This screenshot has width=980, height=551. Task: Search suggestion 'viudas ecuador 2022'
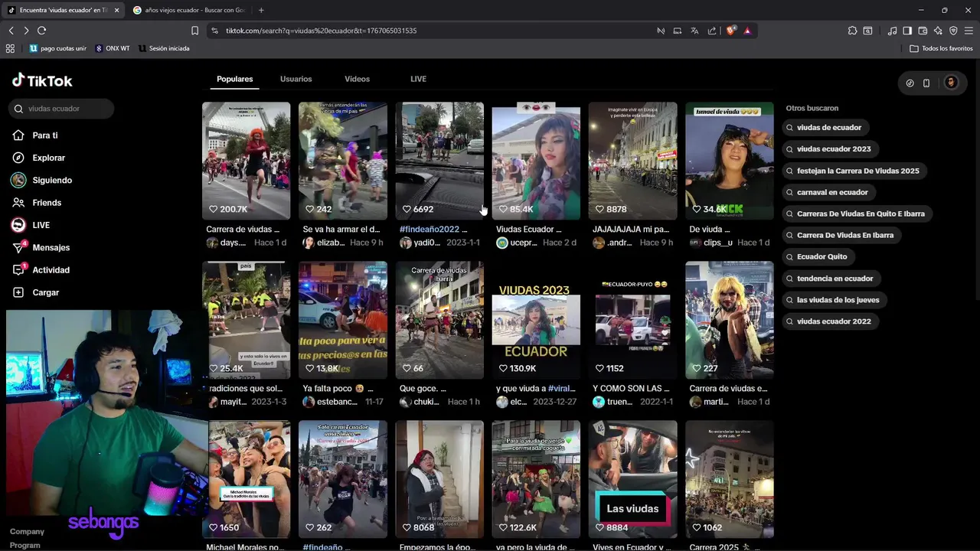point(831,321)
